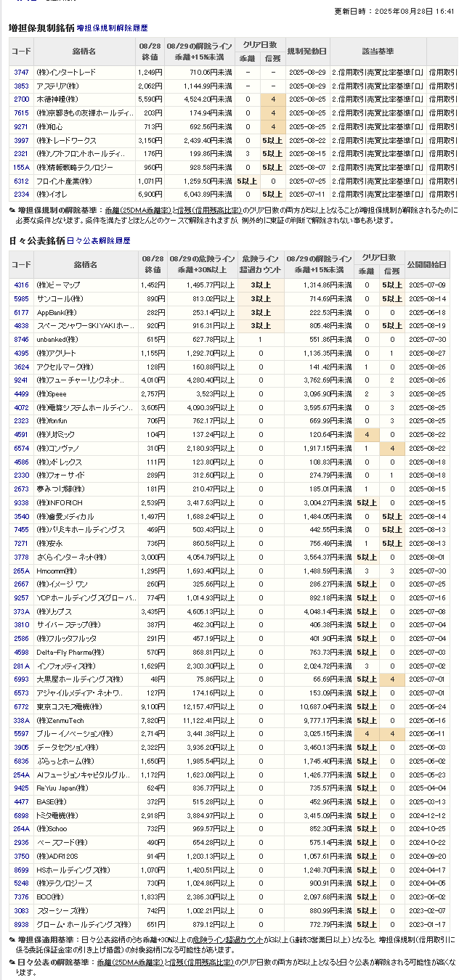Open stock code 6177 link
The image size is (459, 980).
[x=21, y=312]
